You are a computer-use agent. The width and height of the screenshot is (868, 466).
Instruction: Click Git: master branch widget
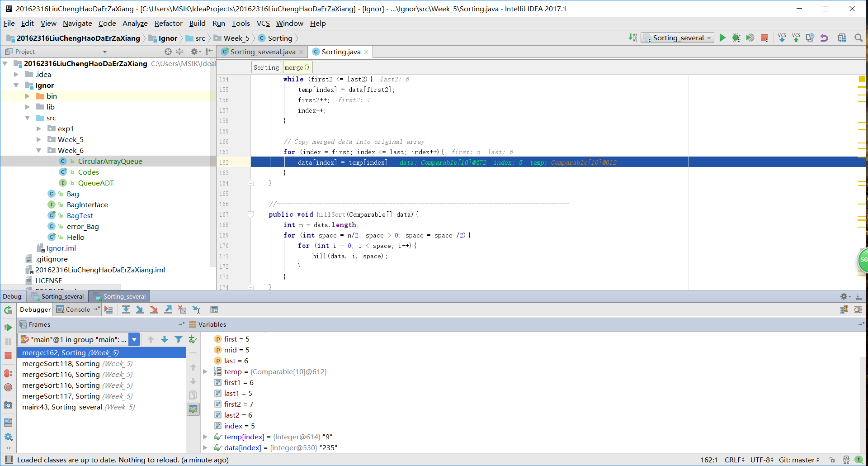799,460
